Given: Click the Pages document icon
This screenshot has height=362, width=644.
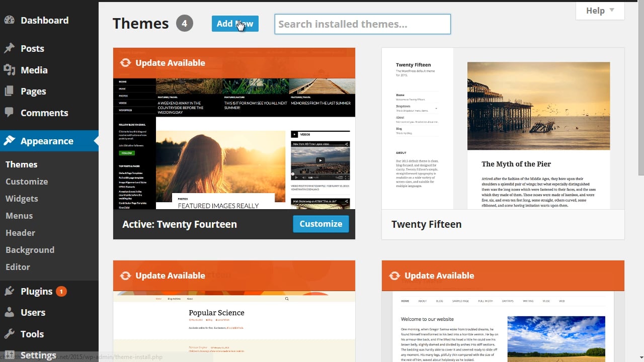Looking at the screenshot, I should coord(10,92).
